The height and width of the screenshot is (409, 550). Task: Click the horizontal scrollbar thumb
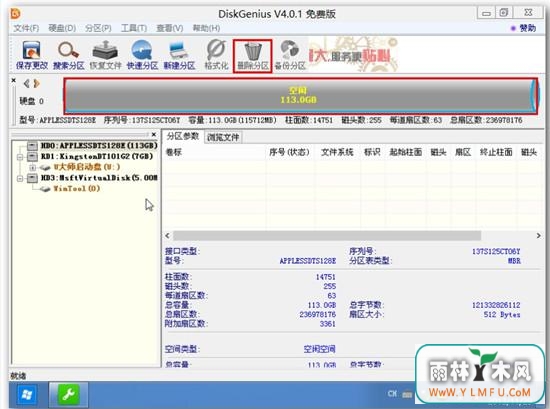pyautogui.click(x=327, y=235)
